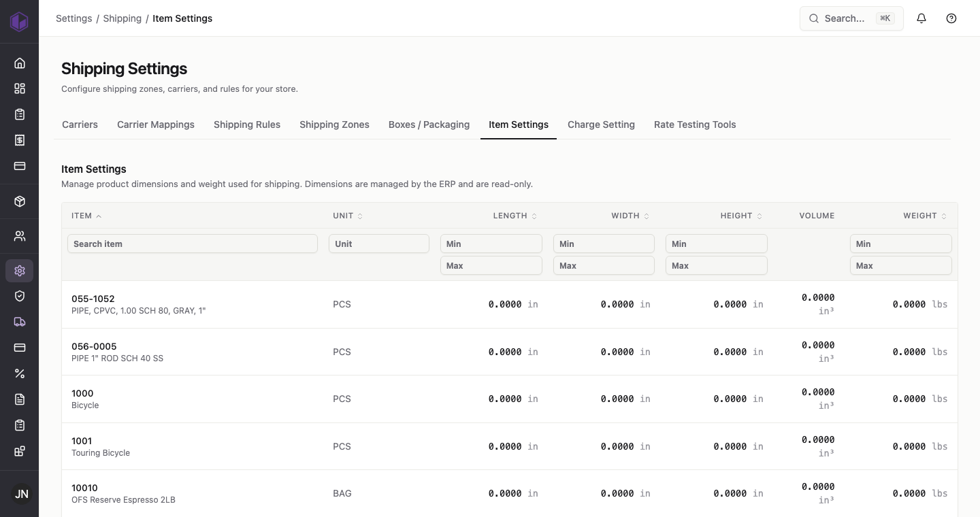
Task: Click the width value for item 10010
Action: pyautogui.click(x=625, y=493)
